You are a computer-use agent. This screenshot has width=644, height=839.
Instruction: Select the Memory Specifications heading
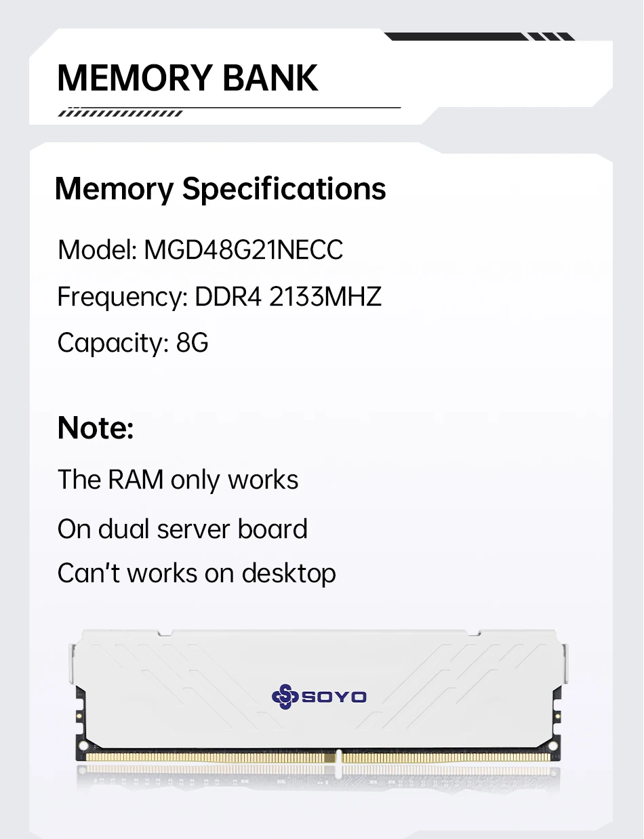coord(220,188)
